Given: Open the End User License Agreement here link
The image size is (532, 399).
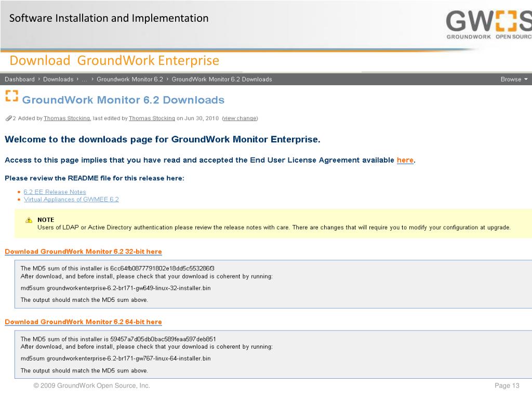Looking at the screenshot, I should point(405,160).
